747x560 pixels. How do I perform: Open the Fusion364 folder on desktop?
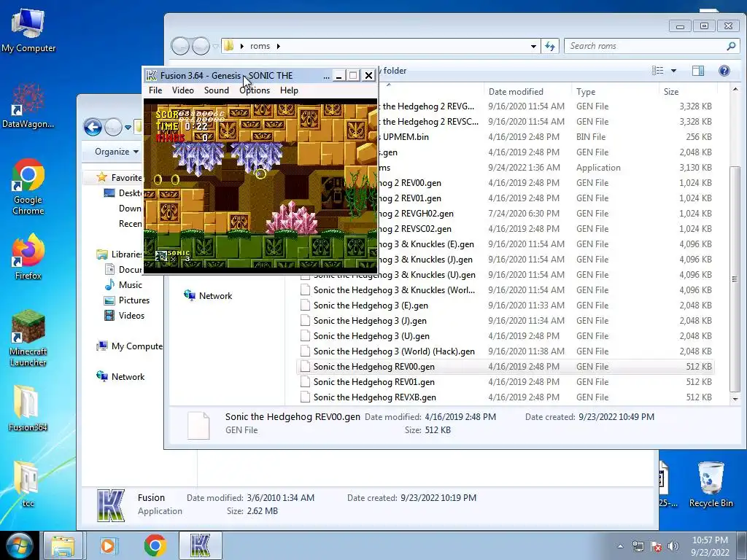[28, 408]
